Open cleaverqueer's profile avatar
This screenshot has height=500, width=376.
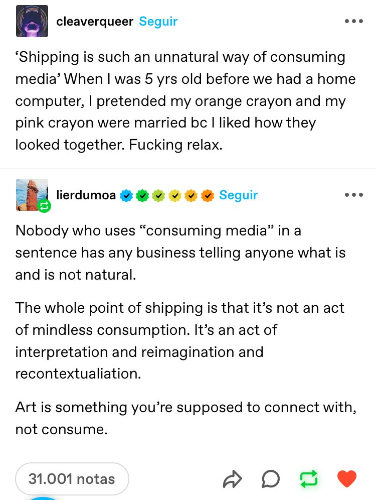coord(32,21)
